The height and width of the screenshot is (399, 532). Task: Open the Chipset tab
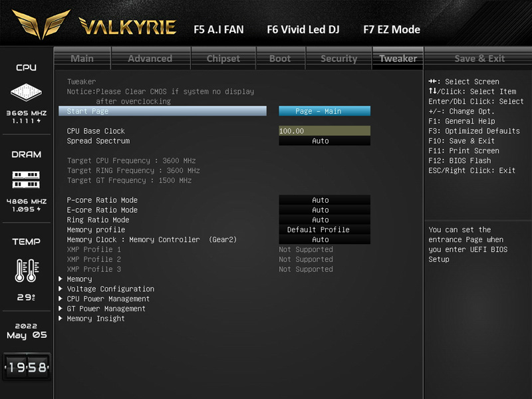coord(223,59)
